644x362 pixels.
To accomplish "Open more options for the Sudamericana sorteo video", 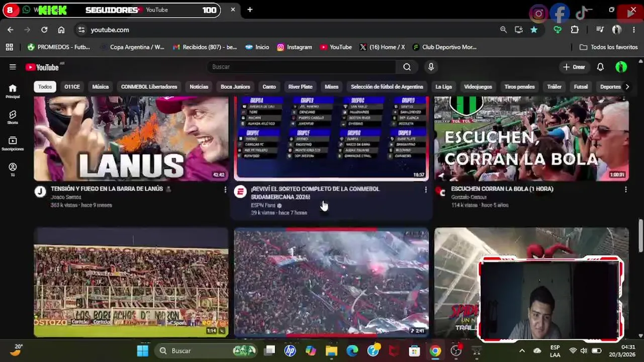I will 426,190.
